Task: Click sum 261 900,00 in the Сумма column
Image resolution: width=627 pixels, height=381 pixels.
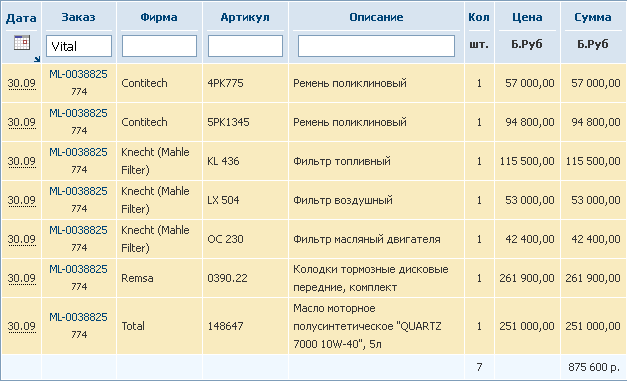Action: click(x=593, y=278)
